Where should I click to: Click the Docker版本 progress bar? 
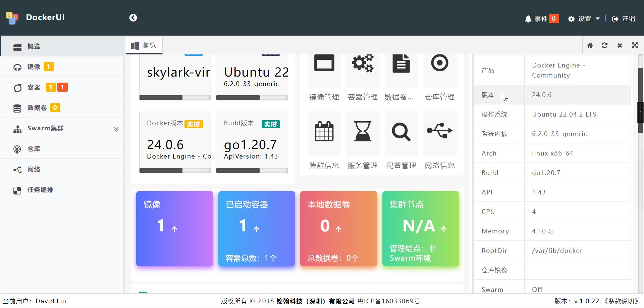click(175, 171)
